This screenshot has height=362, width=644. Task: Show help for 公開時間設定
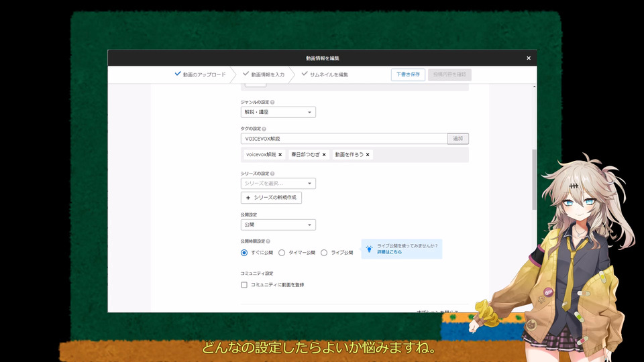tap(268, 241)
